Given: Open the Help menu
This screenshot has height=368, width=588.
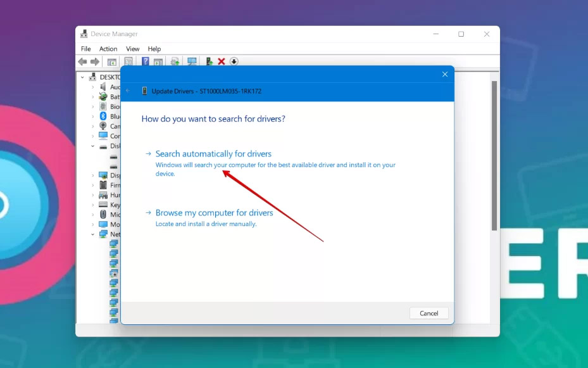Looking at the screenshot, I should (x=154, y=49).
